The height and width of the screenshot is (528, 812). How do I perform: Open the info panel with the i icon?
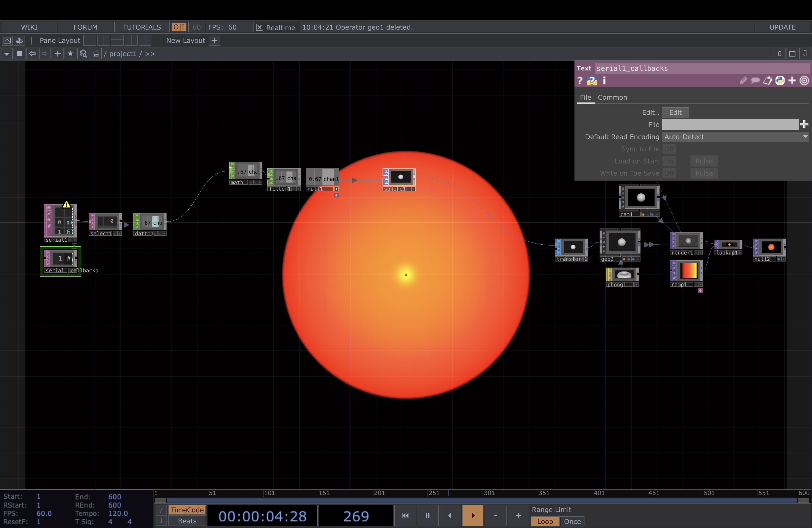point(604,81)
